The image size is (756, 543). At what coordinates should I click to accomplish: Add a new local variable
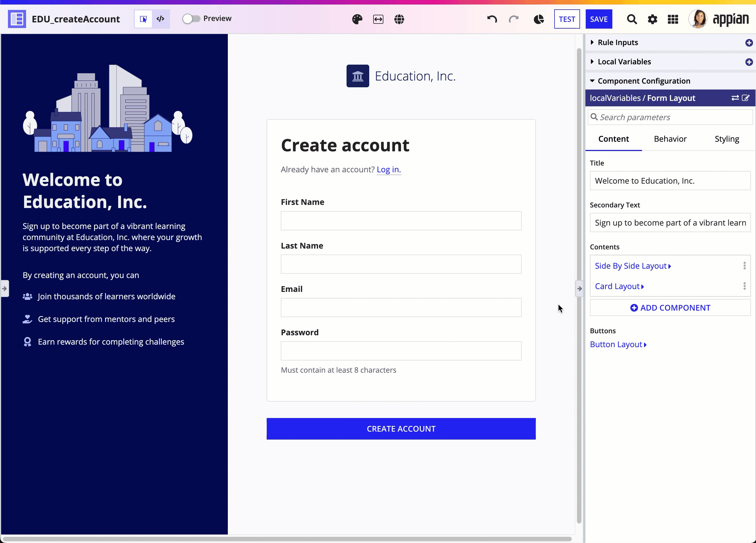tap(749, 62)
